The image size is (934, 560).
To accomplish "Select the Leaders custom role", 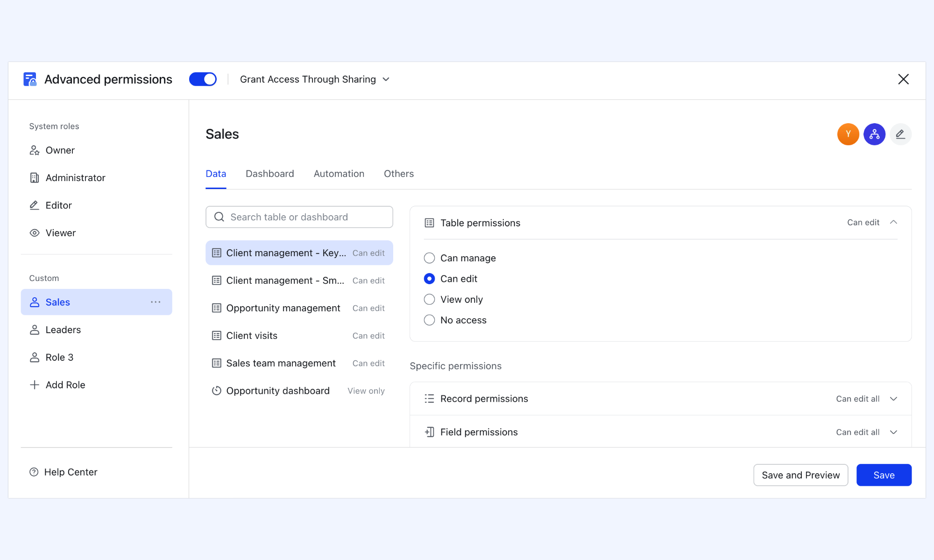I will (96, 330).
